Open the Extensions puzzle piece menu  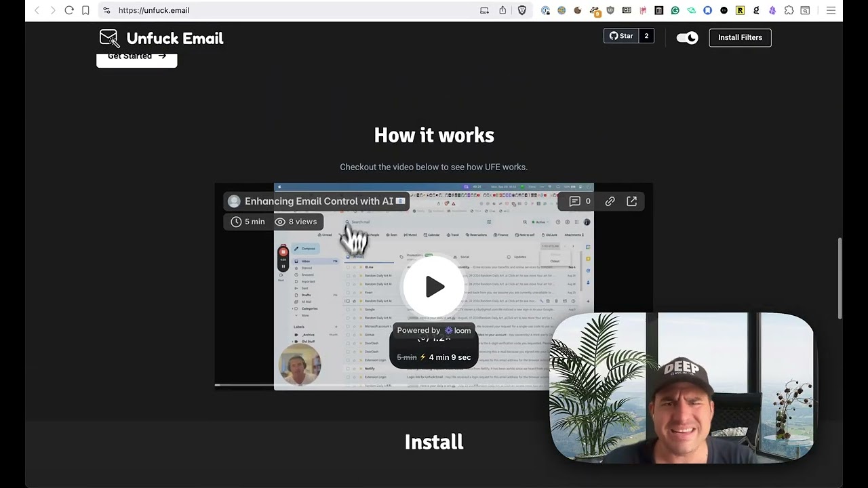[789, 10]
